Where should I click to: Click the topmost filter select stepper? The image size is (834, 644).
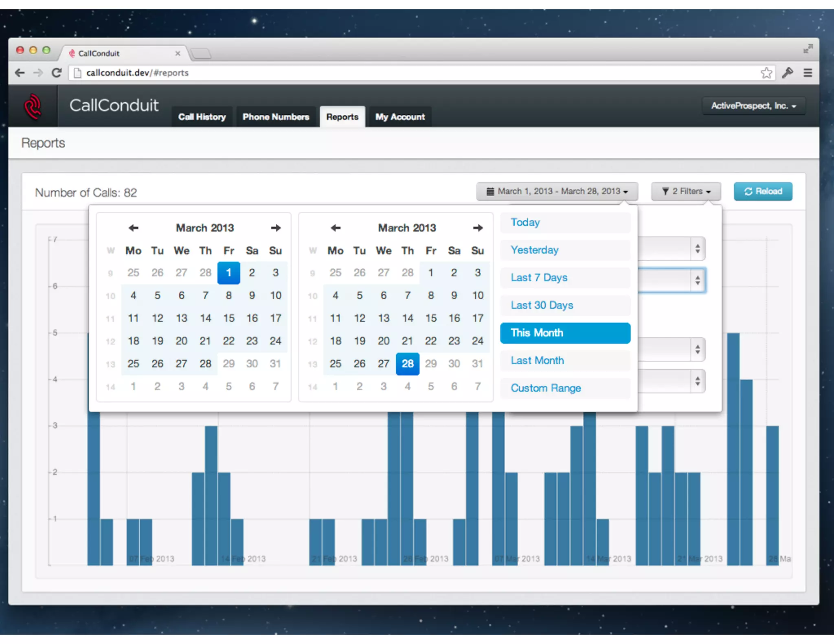click(697, 248)
